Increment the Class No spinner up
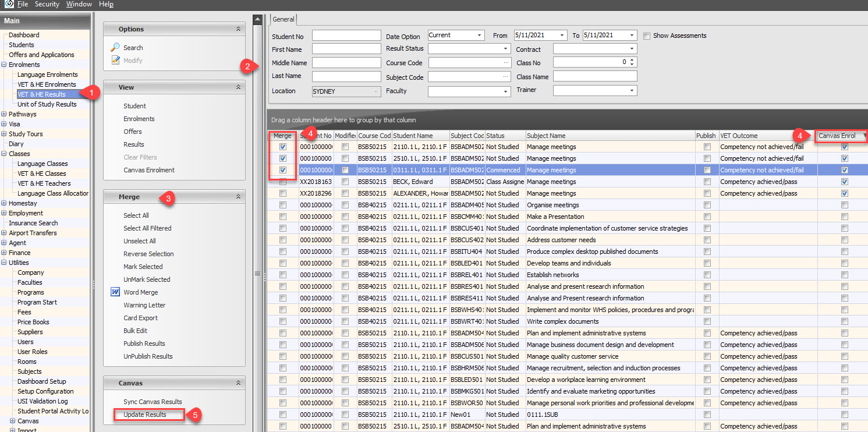 point(633,59)
